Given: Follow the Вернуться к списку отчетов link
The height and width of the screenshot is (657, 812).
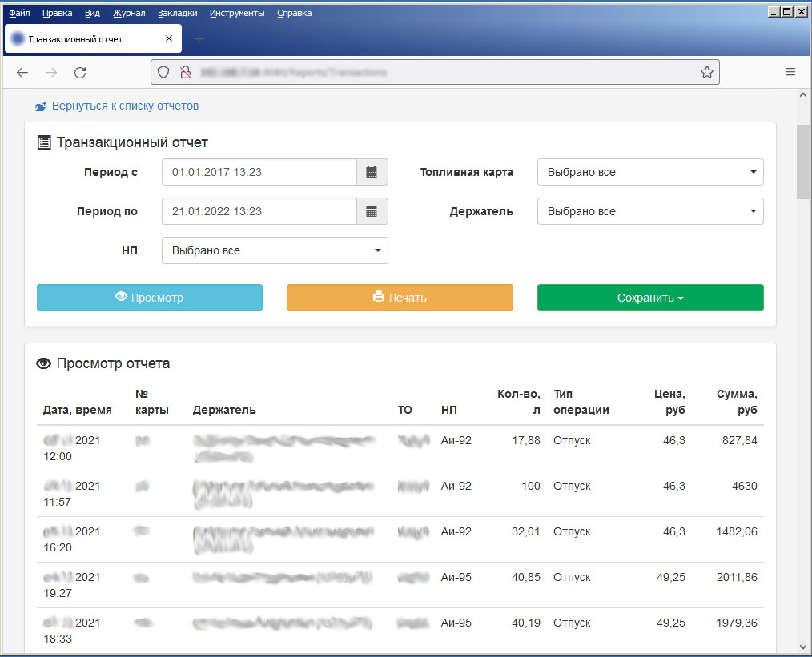Looking at the screenshot, I should pos(125,106).
